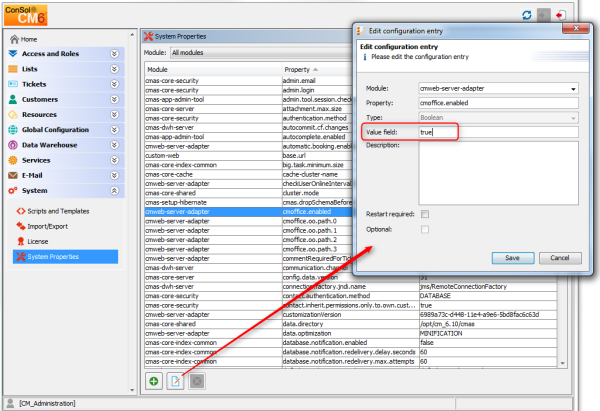Click the user icon in status bar
The image size is (600, 411).
(11, 403)
